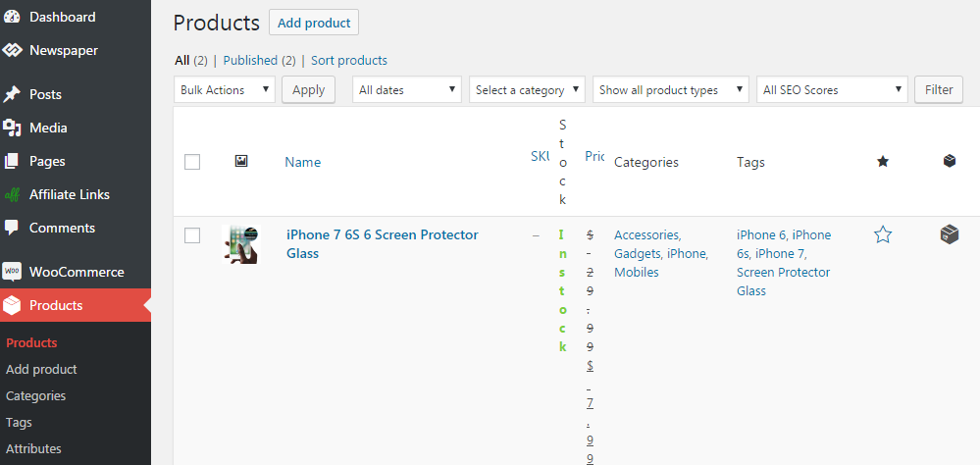Filter by iPhone 7 tag link
The image size is (980, 465).
781,254
